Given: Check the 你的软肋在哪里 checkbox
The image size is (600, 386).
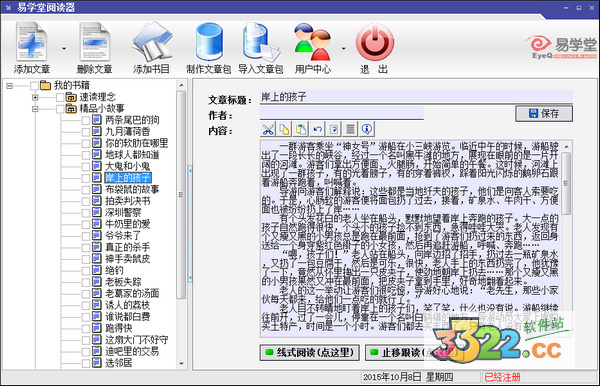Looking at the screenshot, I should pyautogui.click(x=86, y=143).
